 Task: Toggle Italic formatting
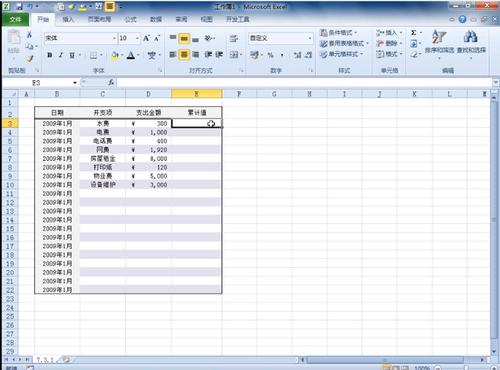61,55
